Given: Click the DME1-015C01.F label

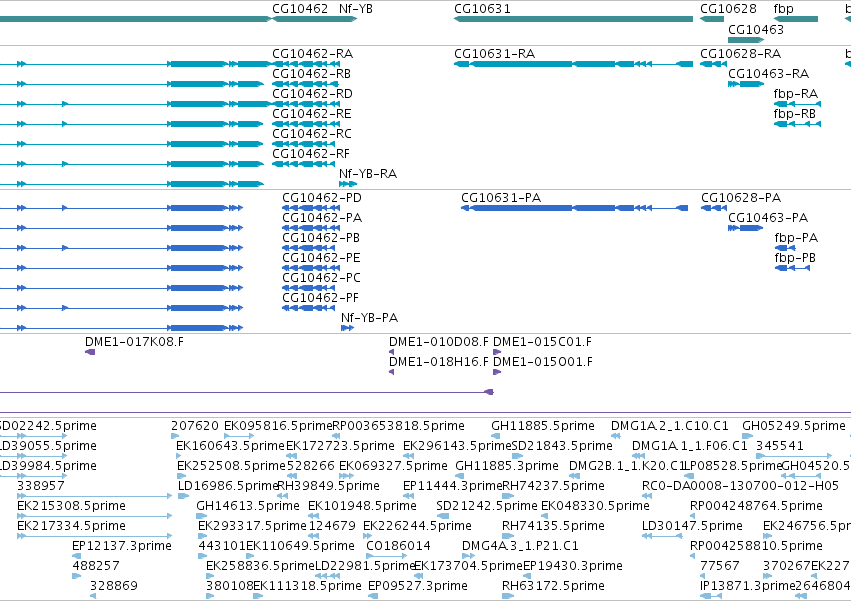Looking at the screenshot, I should click(x=542, y=342).
